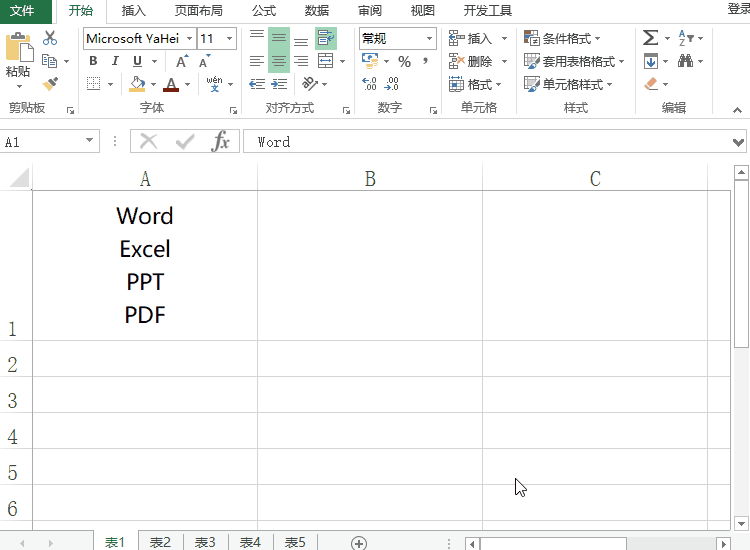The width and height of the screenshot is (750, 550).
Task: Click the text orientation icon
Action: (309, 84)
